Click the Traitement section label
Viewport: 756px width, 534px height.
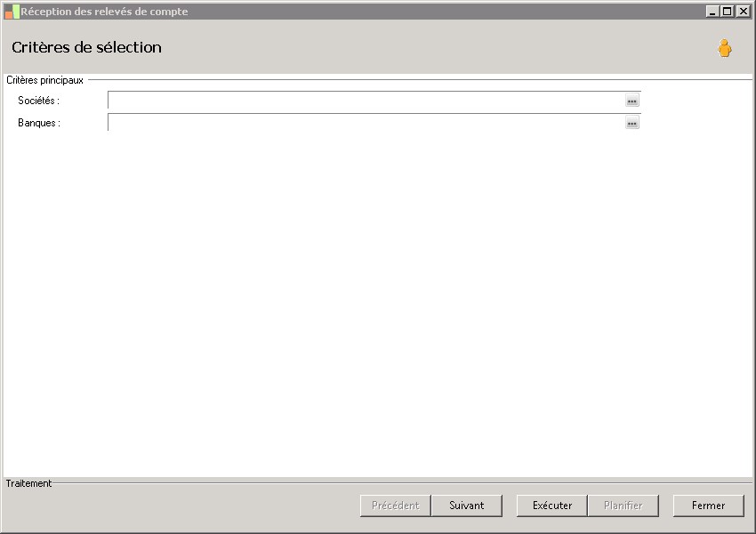click(28, 483)
